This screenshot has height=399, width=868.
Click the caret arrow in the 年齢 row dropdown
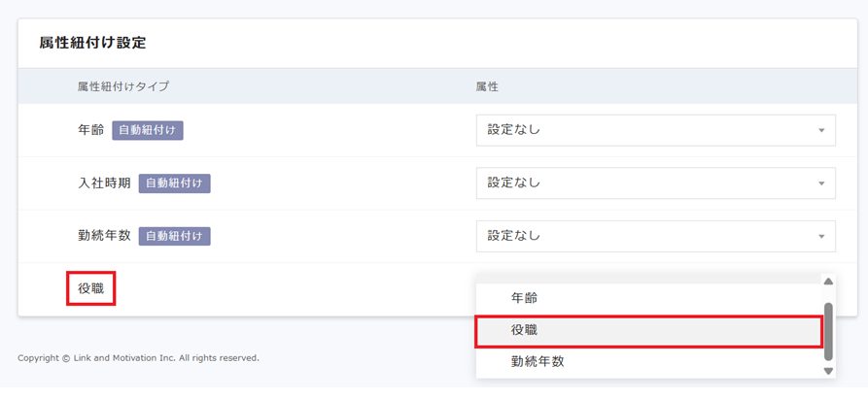tap(821, 130)
